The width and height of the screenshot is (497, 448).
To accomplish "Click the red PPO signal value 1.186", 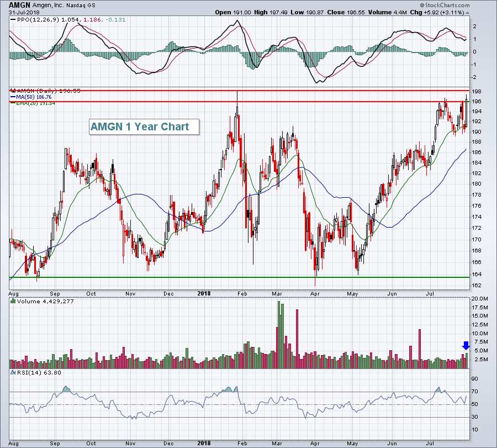I will [x=92, y=20].
